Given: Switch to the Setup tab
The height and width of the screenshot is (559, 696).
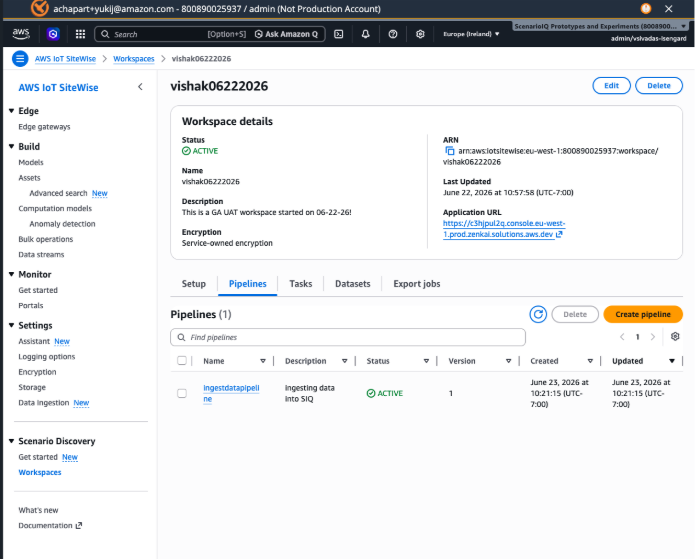Looking at the screenshot, I should (194, 284).
